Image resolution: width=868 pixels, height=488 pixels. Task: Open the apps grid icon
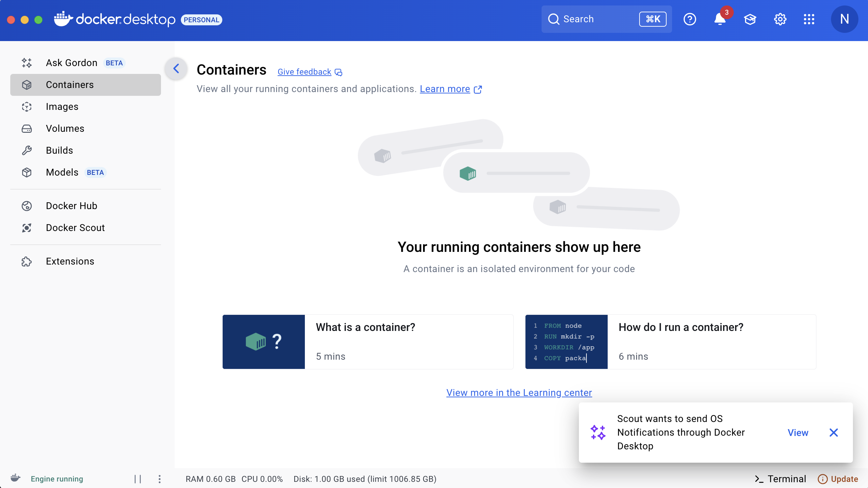(809, 19)
